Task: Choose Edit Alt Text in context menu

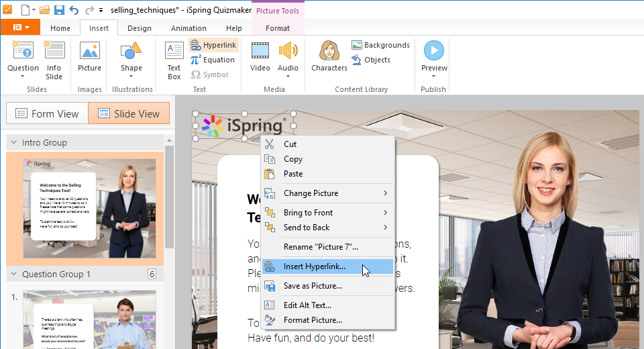Action: [328, 305]
